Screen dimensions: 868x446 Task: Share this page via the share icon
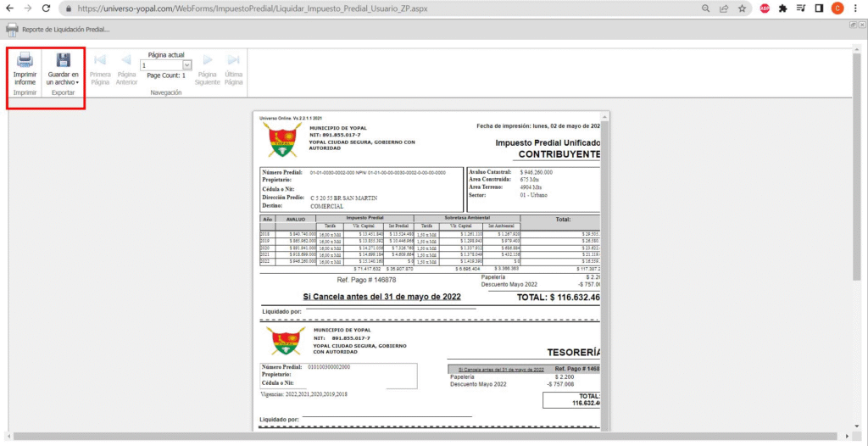724,8
